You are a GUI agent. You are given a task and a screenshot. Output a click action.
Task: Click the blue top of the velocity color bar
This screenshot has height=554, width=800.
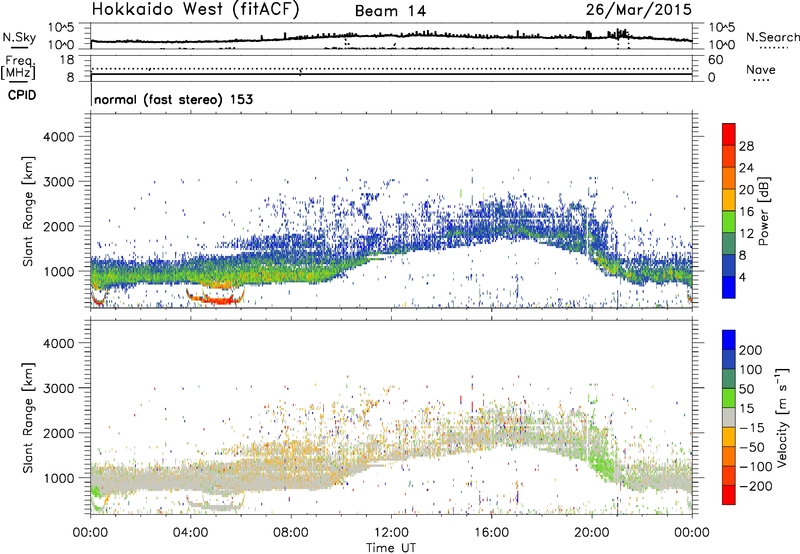pos(729,339)
